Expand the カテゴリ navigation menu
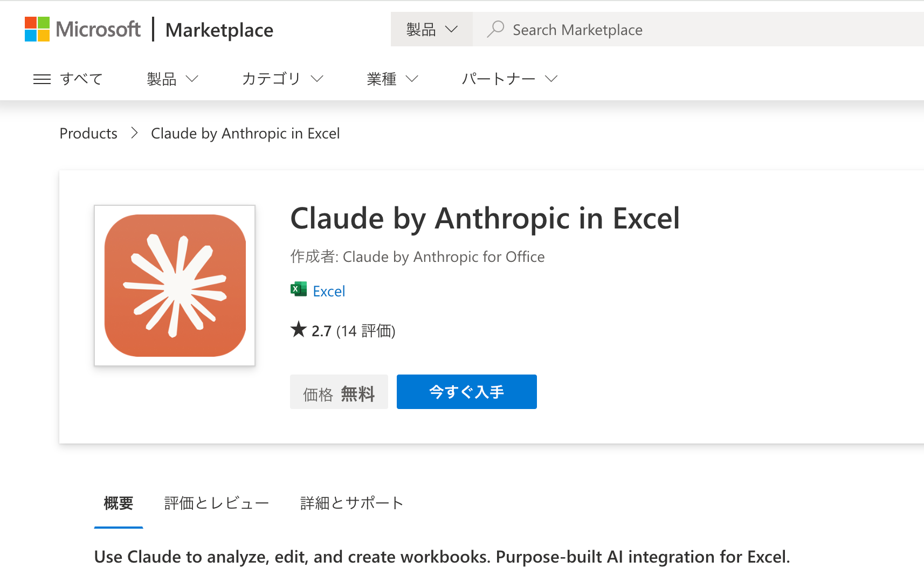Screen dimensions: 924x582 282,79
